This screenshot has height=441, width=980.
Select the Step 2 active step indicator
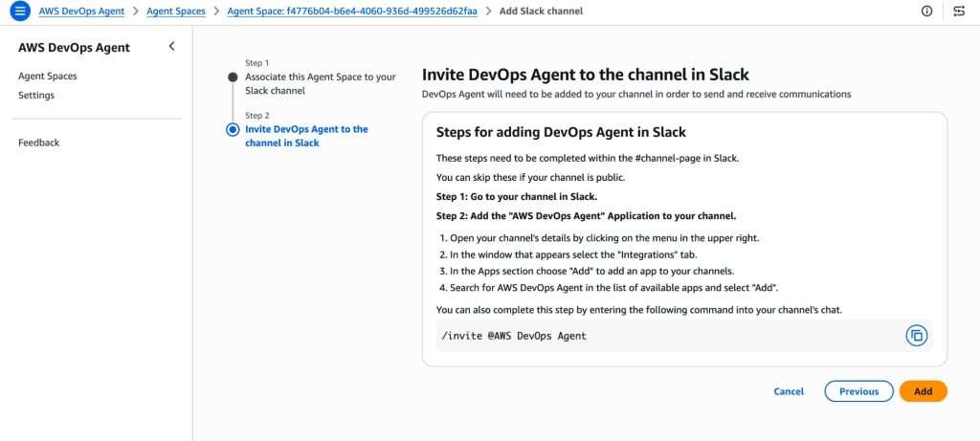(x=232, y=129)
